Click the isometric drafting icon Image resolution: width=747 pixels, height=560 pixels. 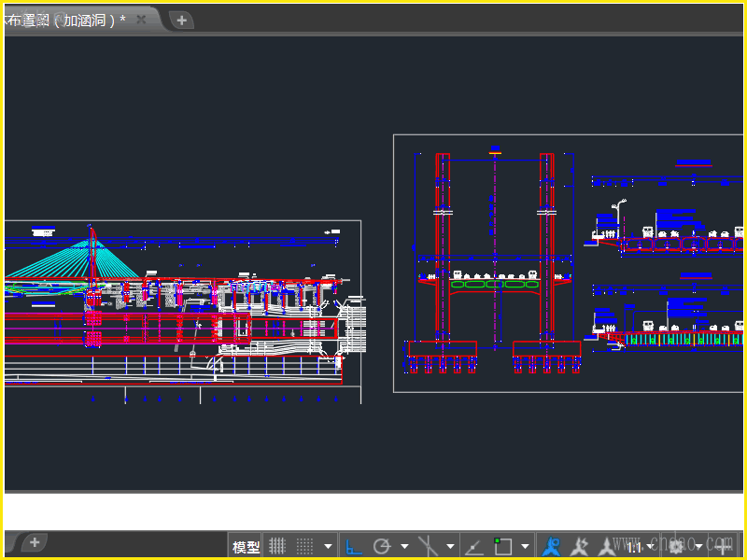coord(429,546)
